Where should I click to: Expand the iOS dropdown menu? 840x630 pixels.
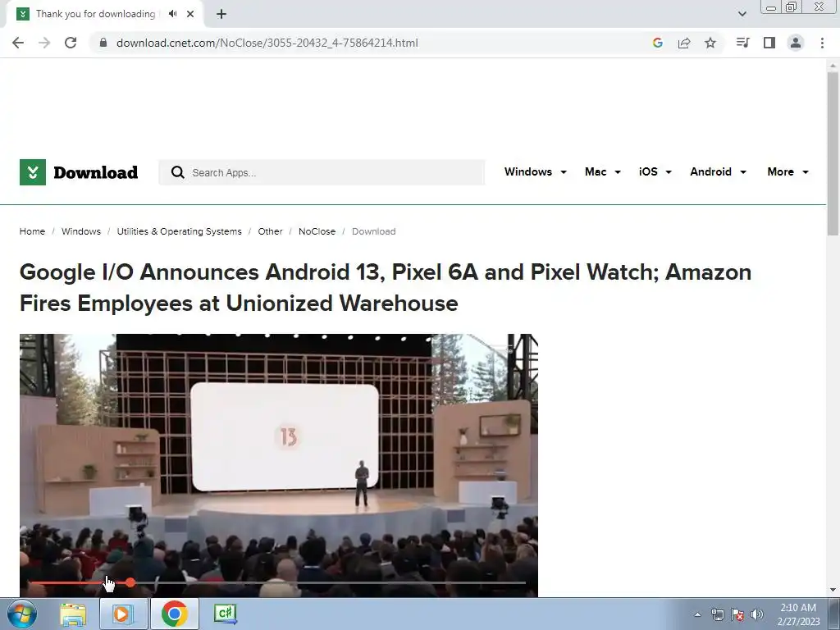pyautogui.click(x=655, y=172)
